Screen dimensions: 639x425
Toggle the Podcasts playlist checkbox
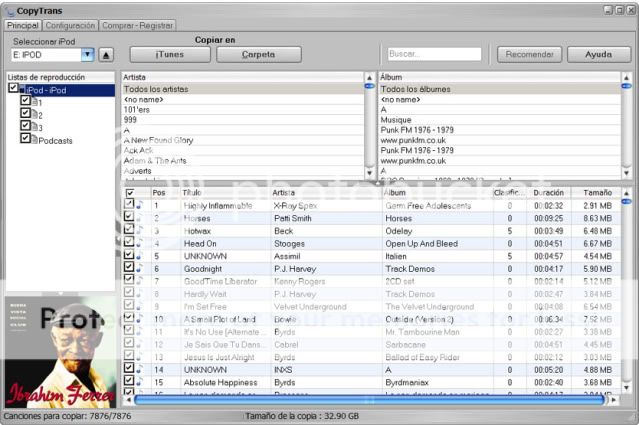click(25, 138)
